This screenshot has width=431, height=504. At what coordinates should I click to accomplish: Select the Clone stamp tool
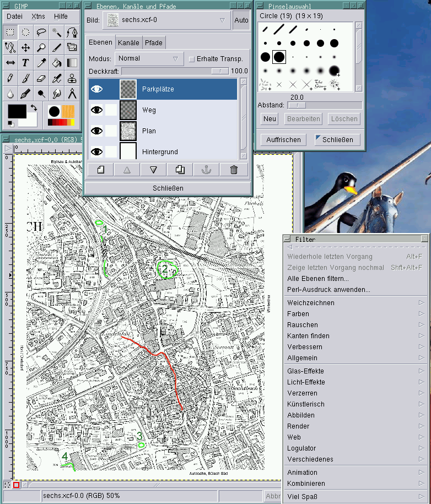pyautogui.click(x=72, y=79)
